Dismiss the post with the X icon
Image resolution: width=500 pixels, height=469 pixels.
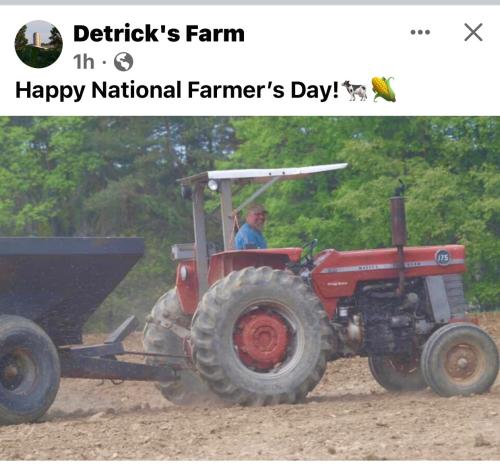click(x=473, y=32)
